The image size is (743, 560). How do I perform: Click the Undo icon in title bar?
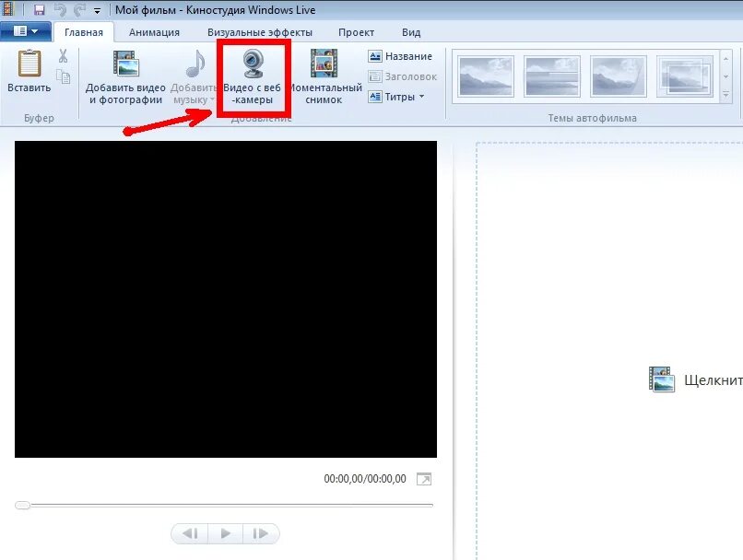point(60,9)
